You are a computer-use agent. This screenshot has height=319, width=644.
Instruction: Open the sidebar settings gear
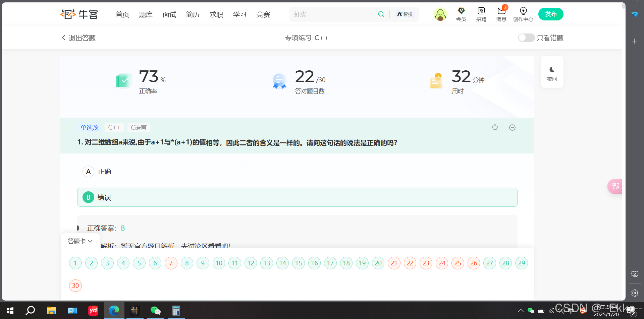tap(635, 293)
